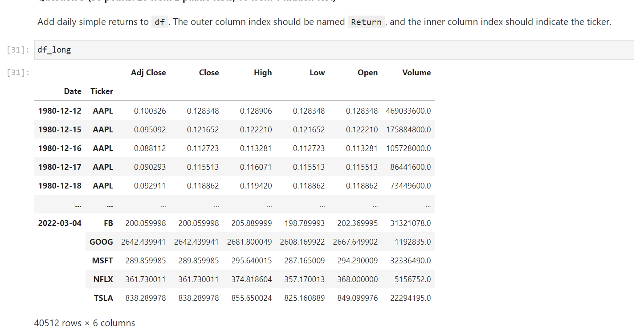Viewport: 644px width, 336px height.
Task: Select the Adj Close value 0.100326
Action: 150,111
